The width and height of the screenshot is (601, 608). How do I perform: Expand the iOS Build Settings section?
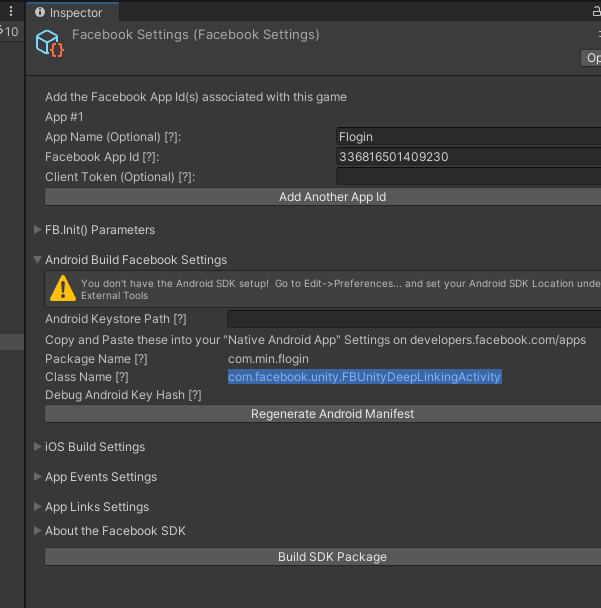tap(38, 447)
